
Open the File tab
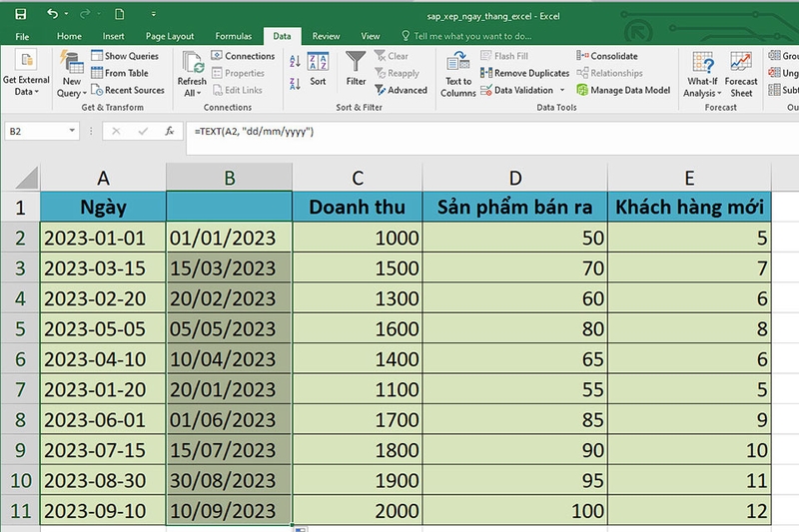(22, 36)
